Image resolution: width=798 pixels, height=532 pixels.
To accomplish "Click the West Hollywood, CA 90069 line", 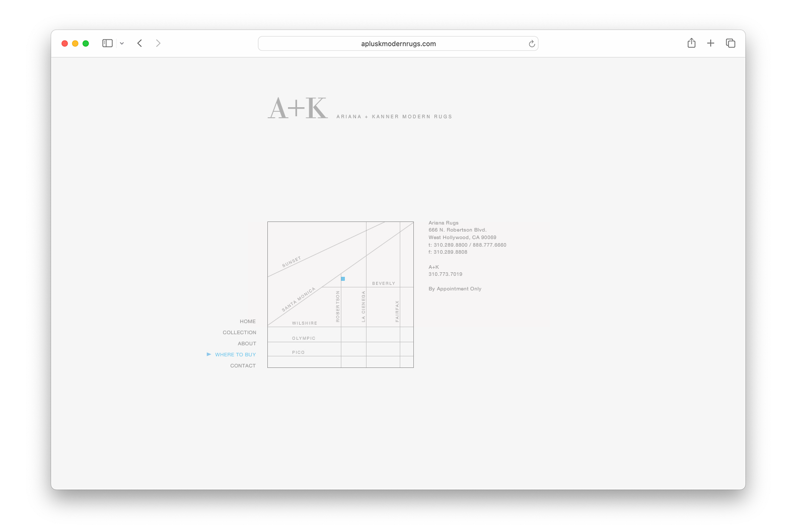I will pos(462,238).
